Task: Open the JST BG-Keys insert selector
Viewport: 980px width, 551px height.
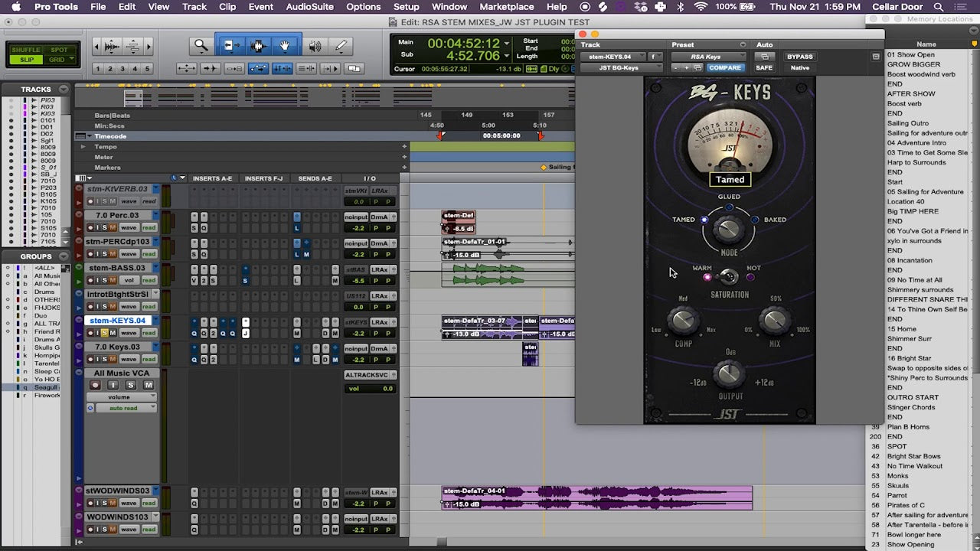Action: 620,67
